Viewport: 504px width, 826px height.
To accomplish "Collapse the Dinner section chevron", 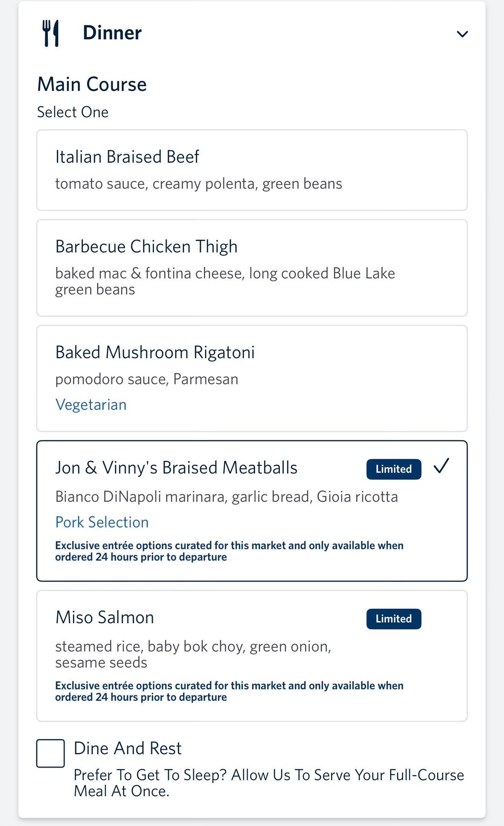I will (x=462, y=34).
